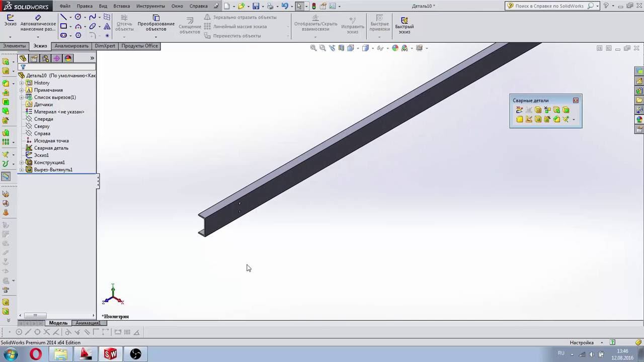Viewport: 644px width, 362px height.
Task: Open Opera browser from the taskbar
Action: pyautogui.click(x=36, y=354)
